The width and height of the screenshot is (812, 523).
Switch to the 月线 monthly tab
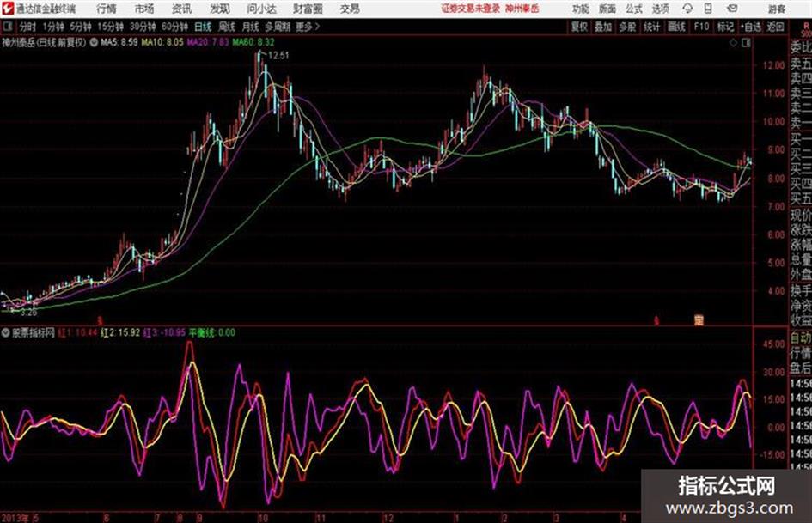pyautogui.click(x=250, y=27)
